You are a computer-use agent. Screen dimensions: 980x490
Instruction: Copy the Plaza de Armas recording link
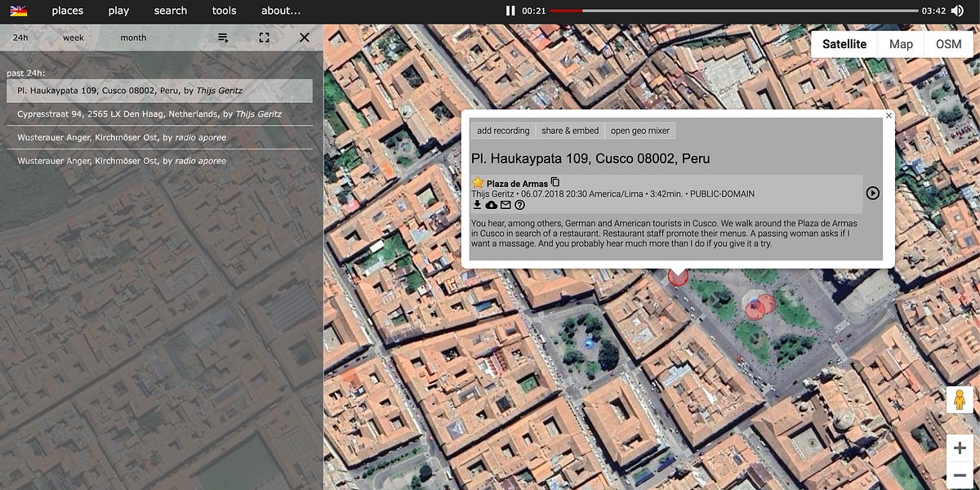click(x=555, y=182)
